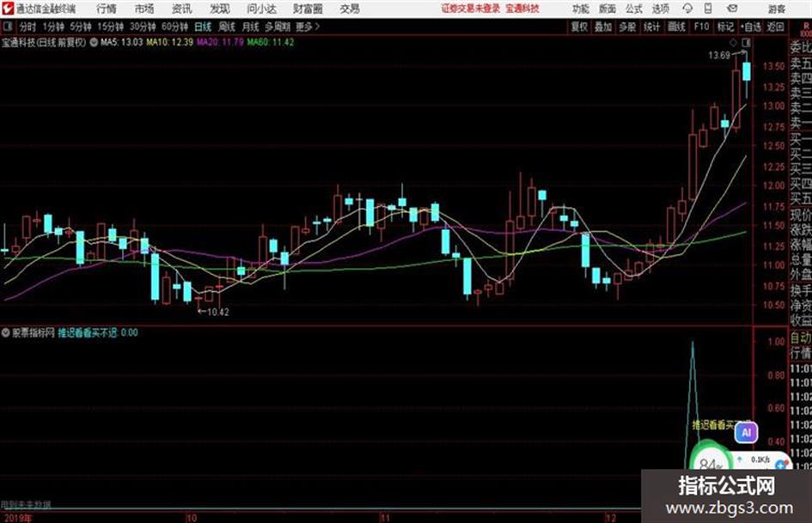Screen dimensions: 812x523
Task: Click the yellow MA10: 12.39 label
Action: [x=169, y=42]
